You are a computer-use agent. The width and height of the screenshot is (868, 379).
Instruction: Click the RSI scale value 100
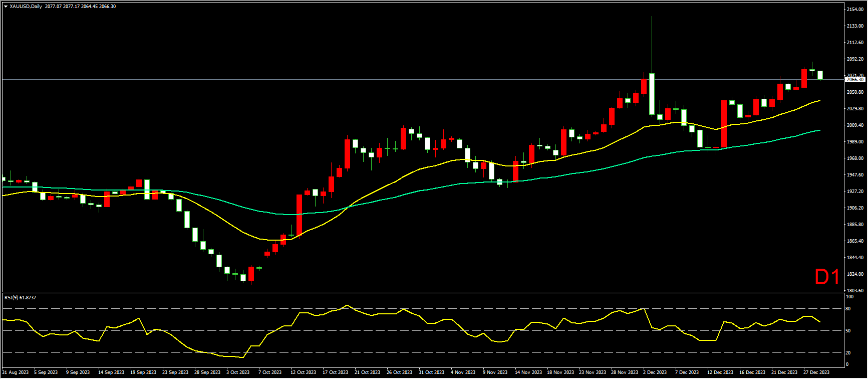tap(849, 297)
